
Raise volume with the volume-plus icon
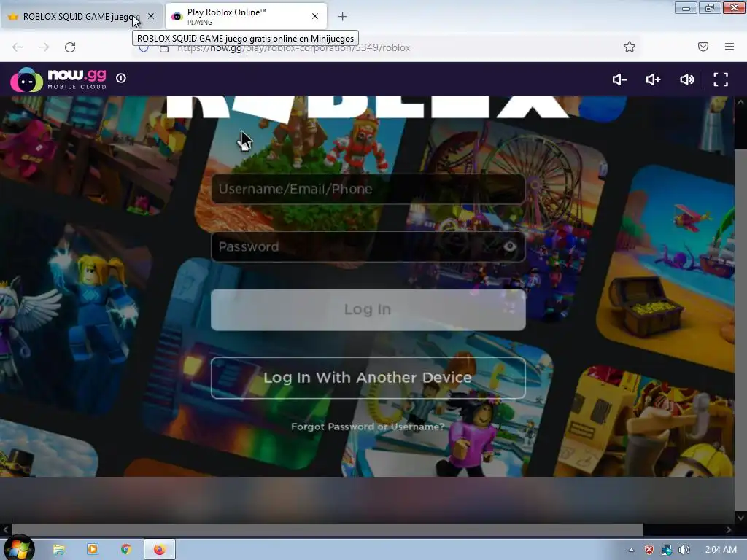653,79
